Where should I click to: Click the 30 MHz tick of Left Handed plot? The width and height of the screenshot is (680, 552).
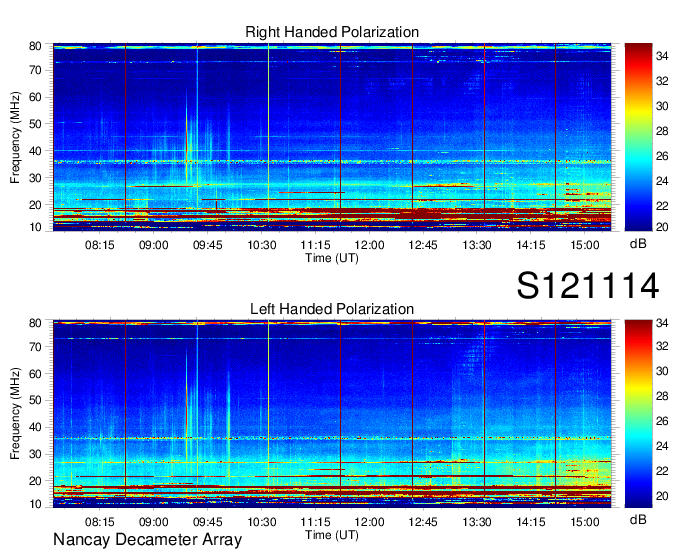click(x=35, y=454)
